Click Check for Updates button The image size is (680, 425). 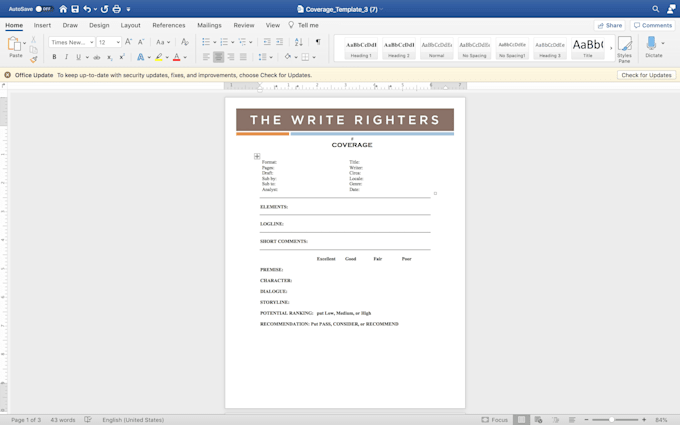click(646, 75)
